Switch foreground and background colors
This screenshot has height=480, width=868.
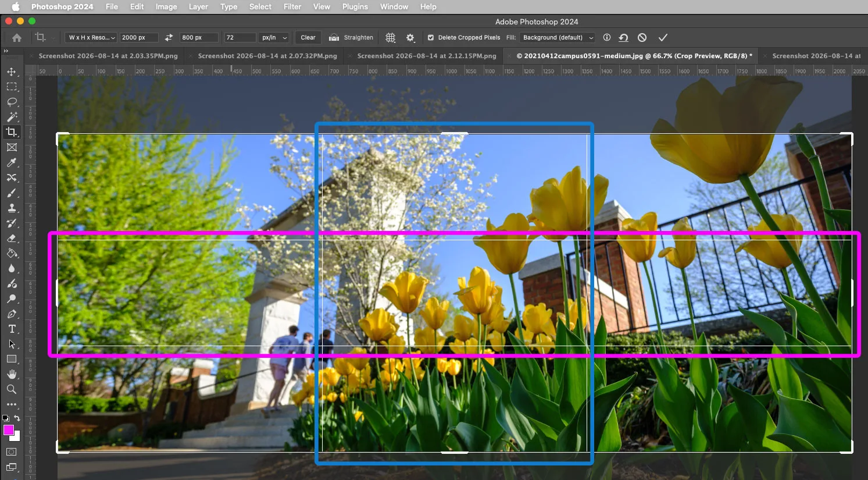(x=17, y=418)
